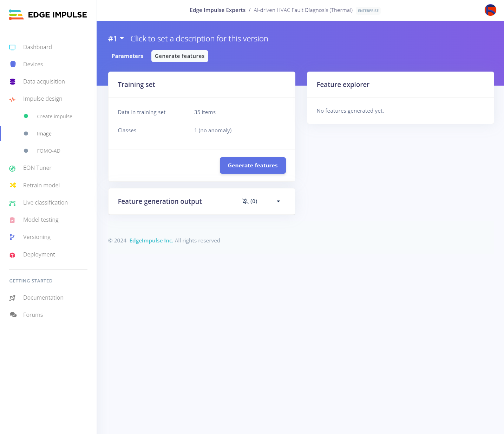504x434 pixels.
Task: Select the Generate features tab
Action: (179, 56)
